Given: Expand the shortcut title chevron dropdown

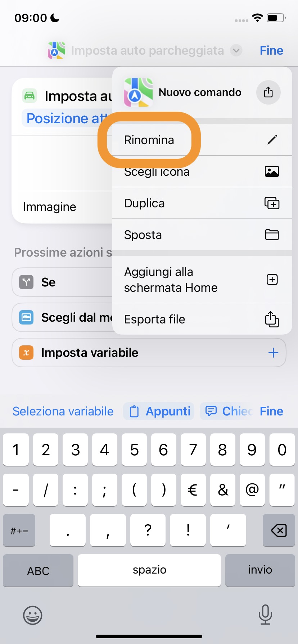Looking at the screenshot, I should pyautogui.click(x=236, y=50).
